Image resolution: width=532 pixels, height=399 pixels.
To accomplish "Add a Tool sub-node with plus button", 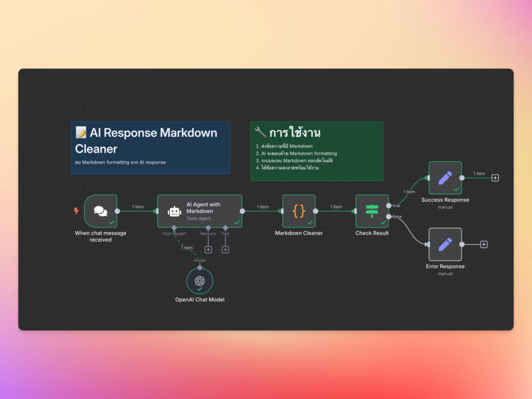I will [225, 250].
